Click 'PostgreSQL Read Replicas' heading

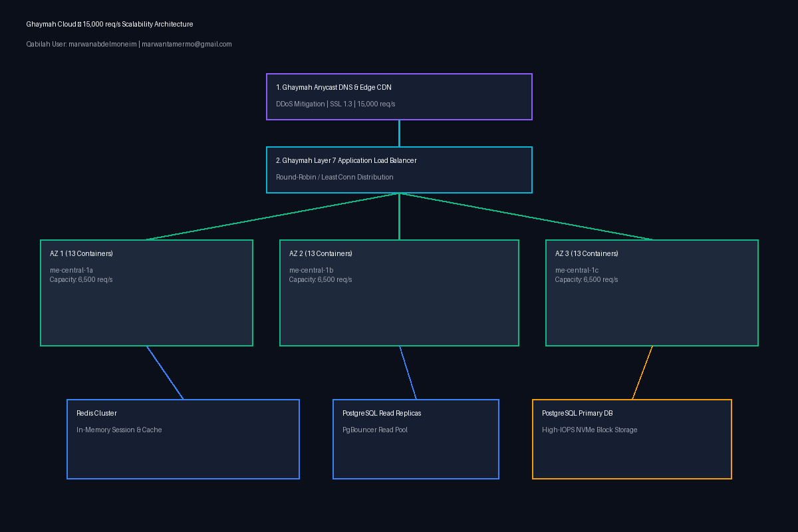pos(382,413)
